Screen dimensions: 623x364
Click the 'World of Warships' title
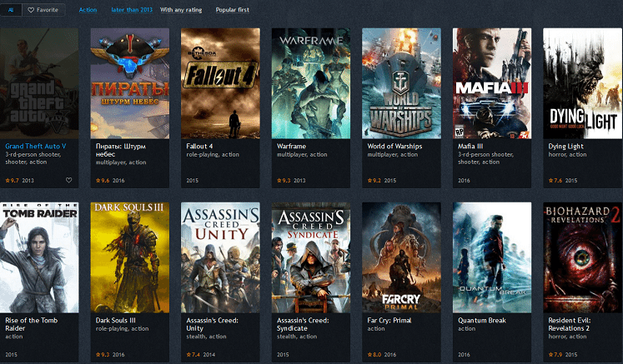(x=394, y=146)
